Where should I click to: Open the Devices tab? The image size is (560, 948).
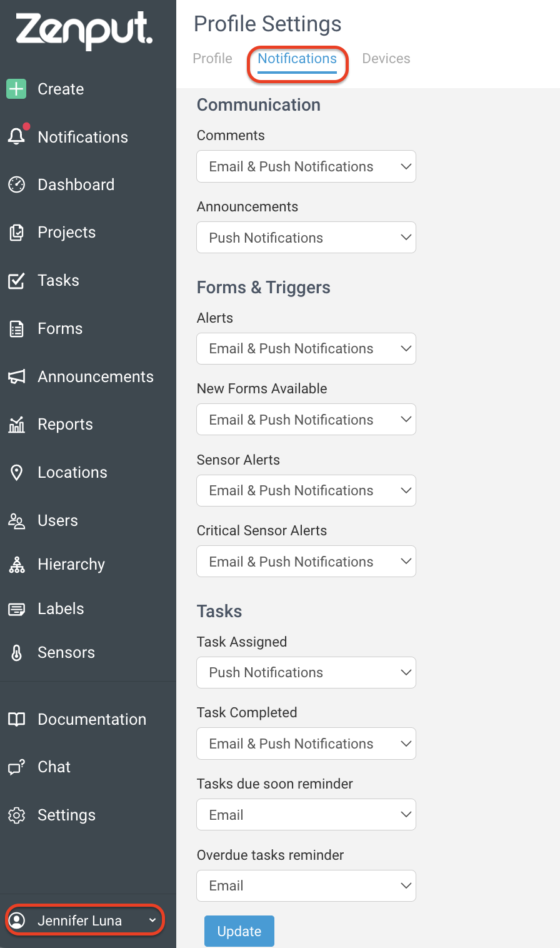[x=386, y=58]
